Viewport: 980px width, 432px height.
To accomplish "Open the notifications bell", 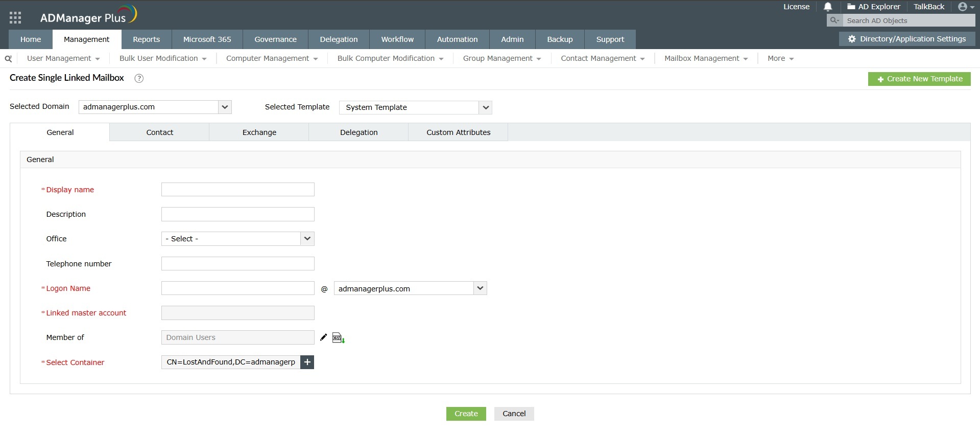I will coord(828,7).
